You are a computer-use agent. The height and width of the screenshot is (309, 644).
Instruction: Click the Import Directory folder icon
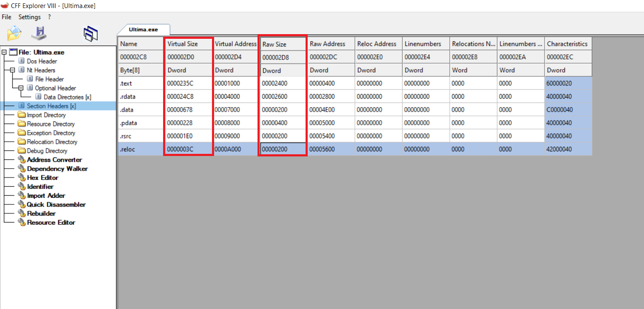(21, 115)
